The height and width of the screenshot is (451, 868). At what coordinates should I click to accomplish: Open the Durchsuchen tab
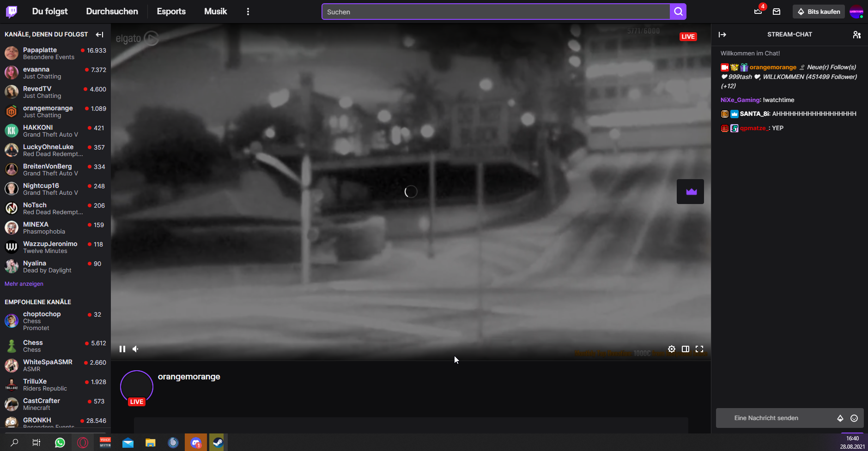click(x=112, y=12)
